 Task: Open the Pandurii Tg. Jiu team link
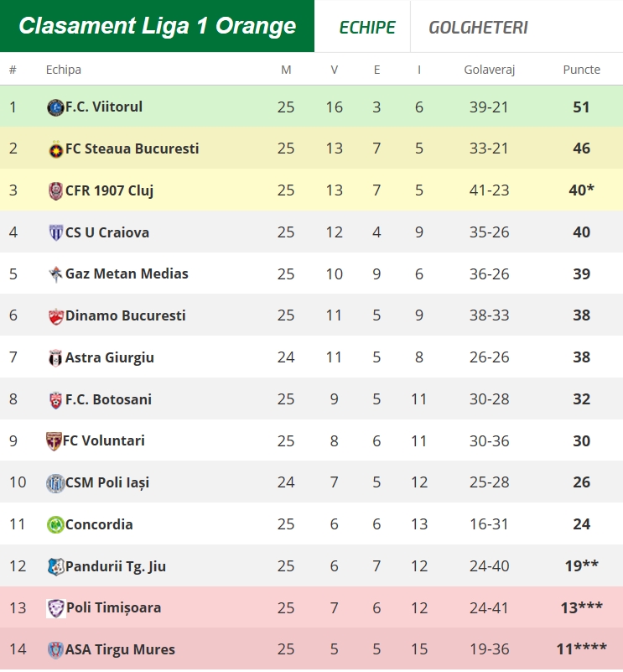point(115,566)
